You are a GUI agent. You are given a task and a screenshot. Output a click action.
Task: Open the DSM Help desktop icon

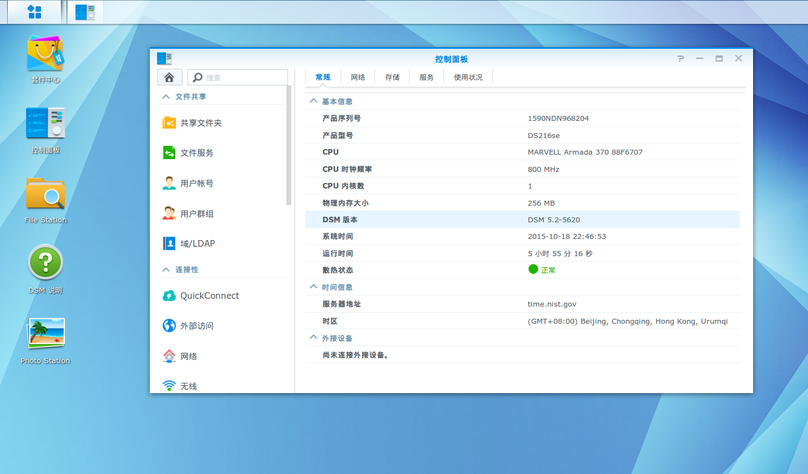45,264
